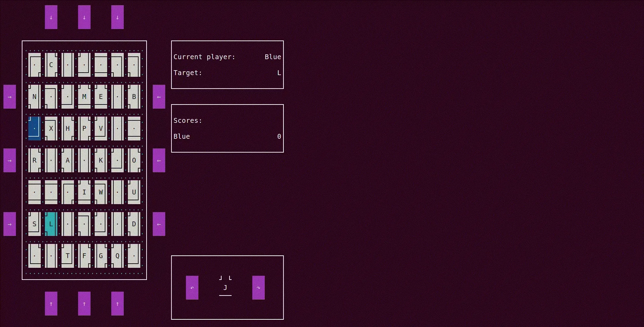Image resolution: width=644 pixels, height=327 pixels.
Task: Select the board tile labeled K
Action: pos(101,161)
